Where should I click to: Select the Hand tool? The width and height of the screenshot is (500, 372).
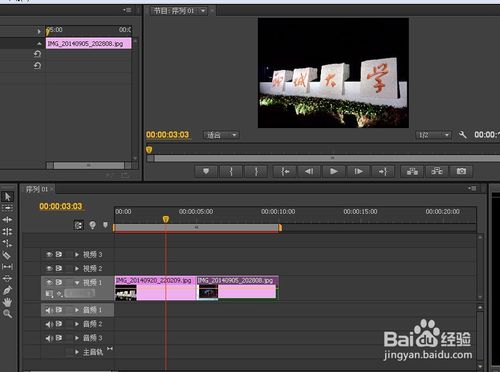[7, 302]
